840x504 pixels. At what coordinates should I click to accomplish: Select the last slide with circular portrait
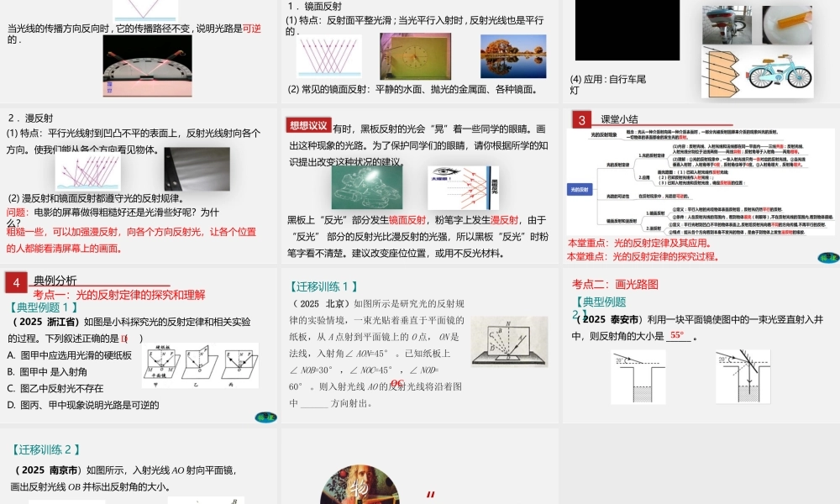click(419, 466)
